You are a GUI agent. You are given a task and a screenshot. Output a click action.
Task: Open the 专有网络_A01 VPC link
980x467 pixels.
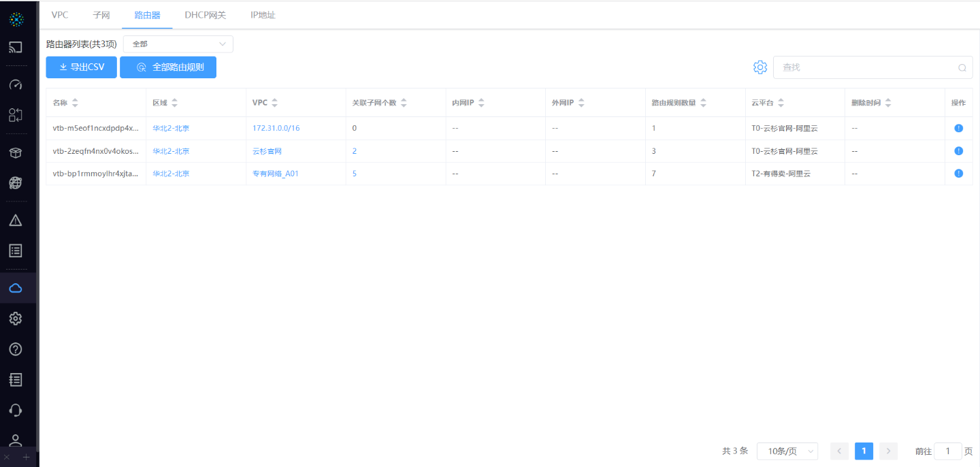click(x=276, y=174)
